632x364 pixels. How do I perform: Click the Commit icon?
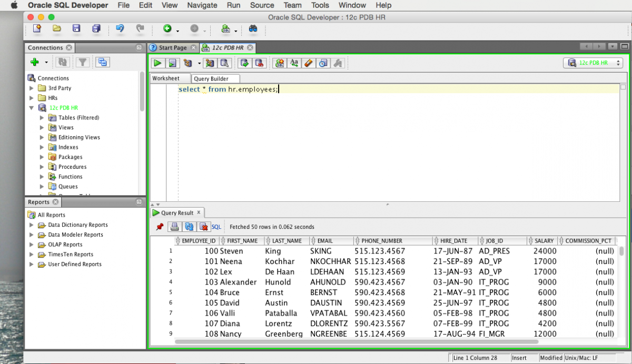coord(244,63)
